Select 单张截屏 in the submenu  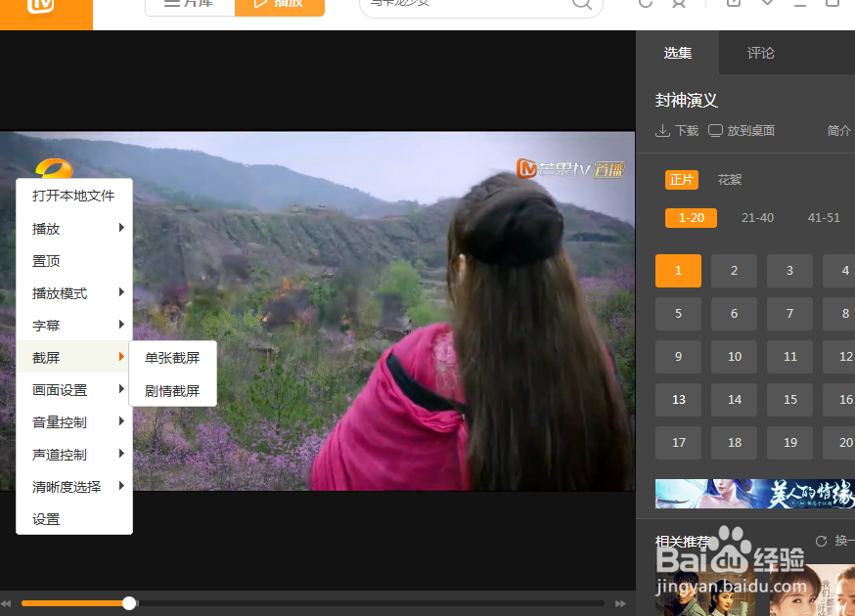pos(172,358)
